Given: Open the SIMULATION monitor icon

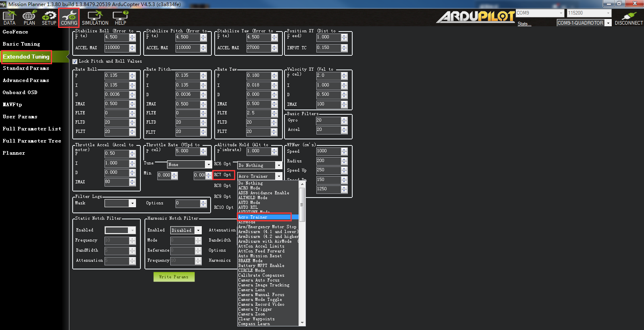Looking at the screenshot, I should [95, 18].
